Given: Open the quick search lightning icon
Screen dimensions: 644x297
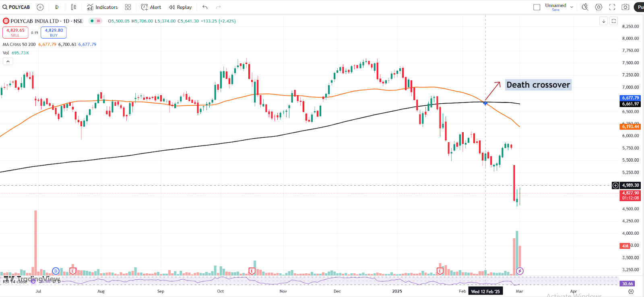Looking at the screenshot, I should pyautogui.click(x=585, y=7).
